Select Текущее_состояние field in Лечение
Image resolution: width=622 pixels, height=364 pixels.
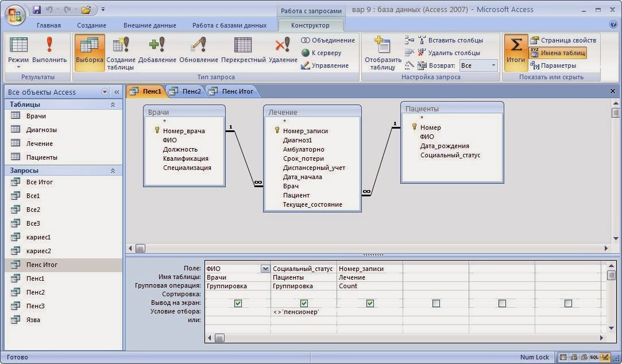point(312,204)
